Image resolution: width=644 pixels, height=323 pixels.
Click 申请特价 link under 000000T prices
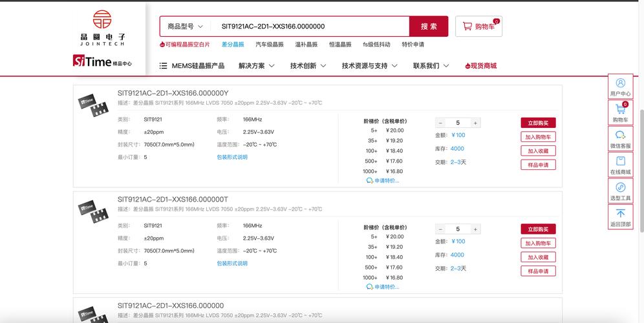[383, 287]
